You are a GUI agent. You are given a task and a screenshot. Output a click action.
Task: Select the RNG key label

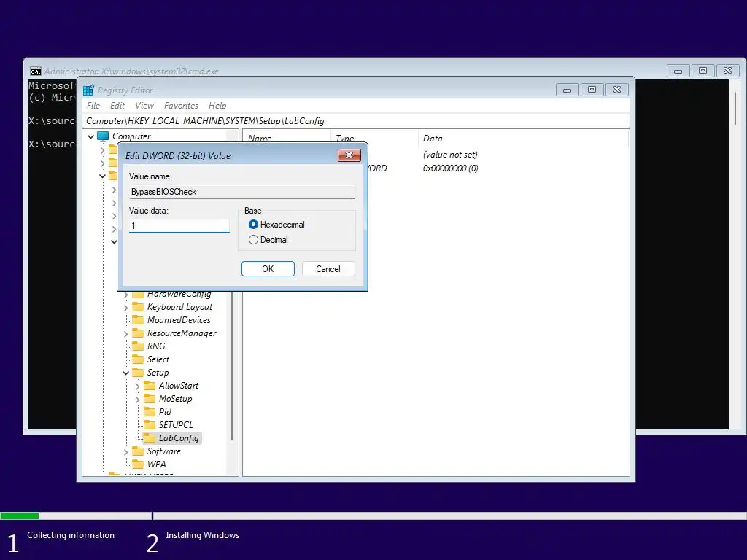click(x=156, y=346)
